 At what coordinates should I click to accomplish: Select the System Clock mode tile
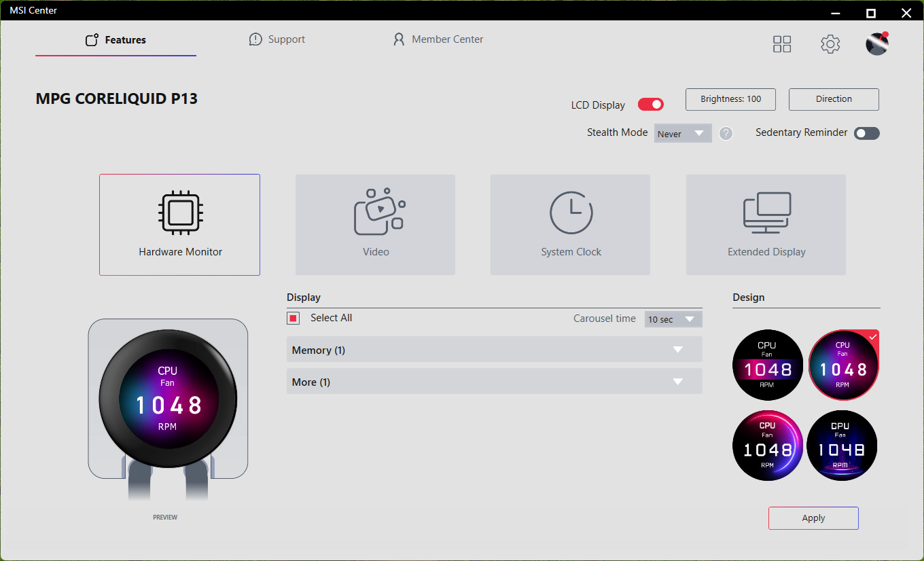coord(571,225)
